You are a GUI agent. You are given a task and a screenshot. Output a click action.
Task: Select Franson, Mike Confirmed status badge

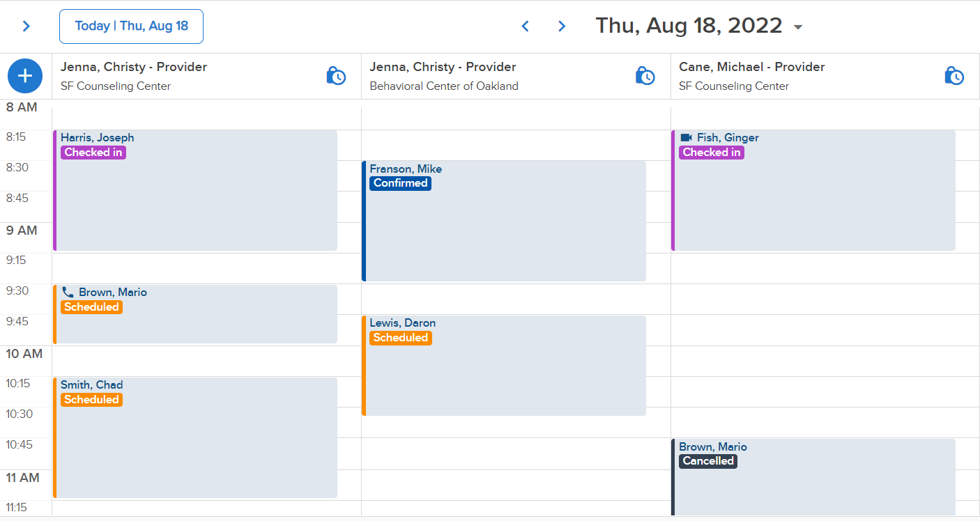point(400,183)
